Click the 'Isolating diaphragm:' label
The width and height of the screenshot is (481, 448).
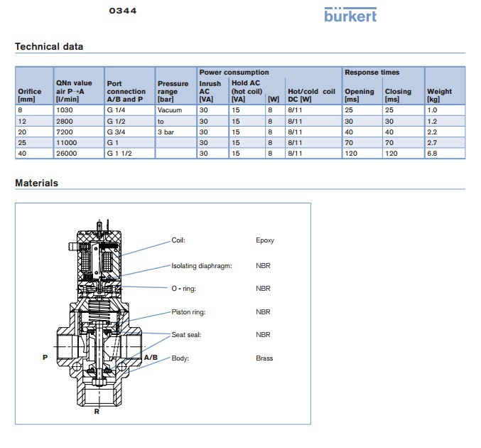(x=202, y=266)
